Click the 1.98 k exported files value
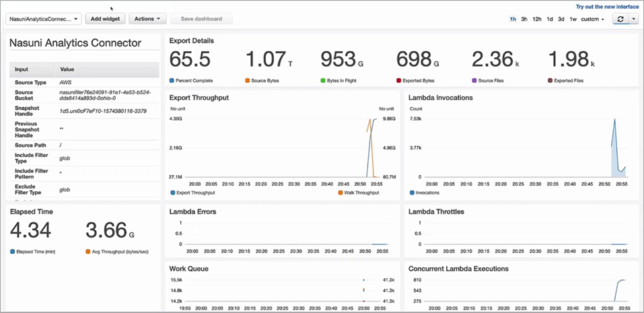This screenshot has width=644, height=313. click(572, 59)
